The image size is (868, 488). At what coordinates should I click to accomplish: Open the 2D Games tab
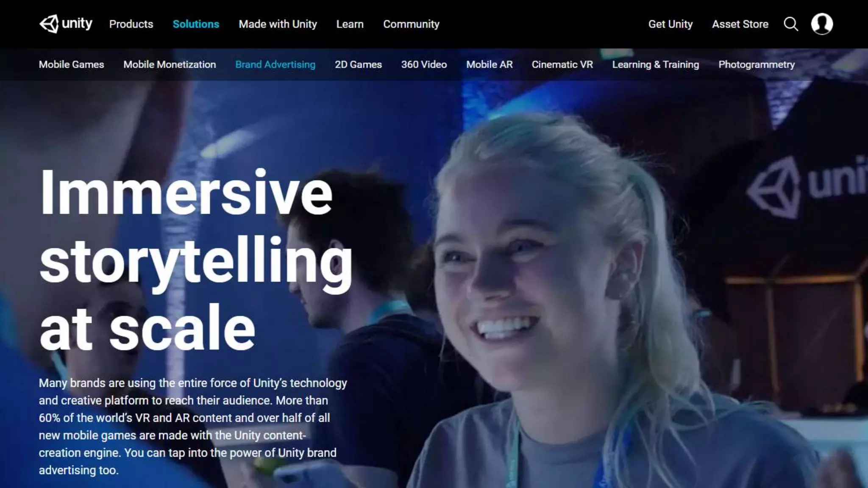tap(358, 64)
